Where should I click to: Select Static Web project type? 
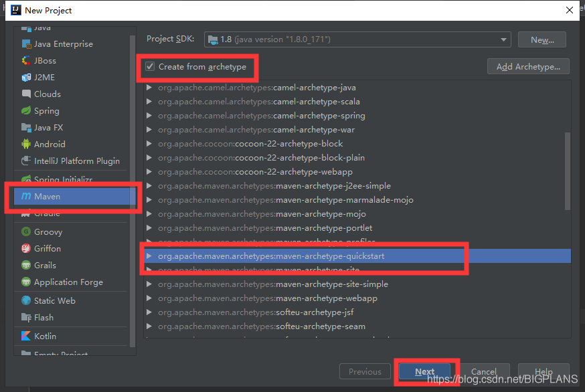72,300
